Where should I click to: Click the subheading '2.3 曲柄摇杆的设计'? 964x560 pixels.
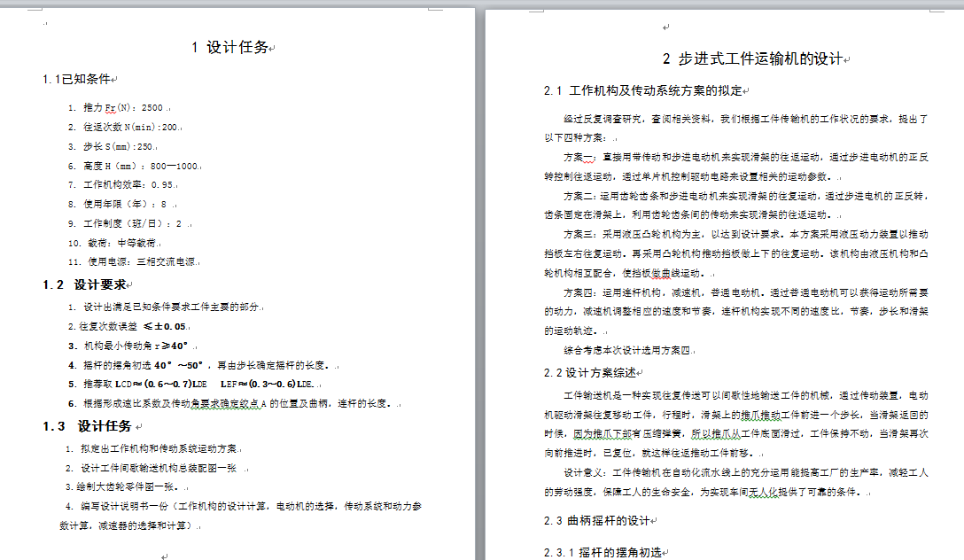[597, 521]
